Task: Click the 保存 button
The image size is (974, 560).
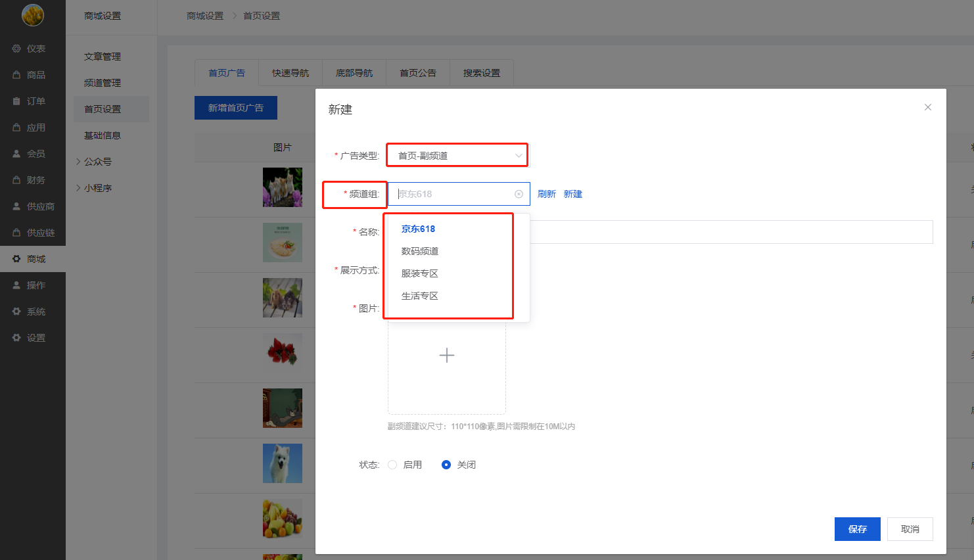Action: 857,529
